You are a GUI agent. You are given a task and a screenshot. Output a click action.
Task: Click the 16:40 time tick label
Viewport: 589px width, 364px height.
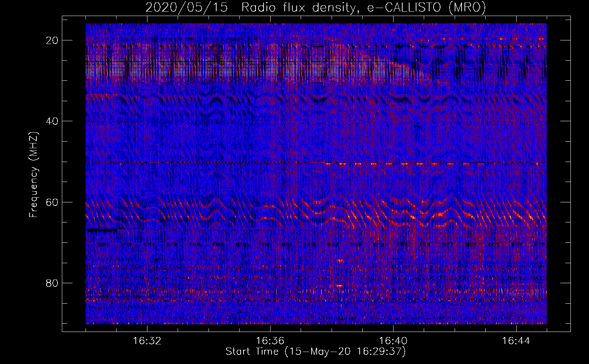393,341
